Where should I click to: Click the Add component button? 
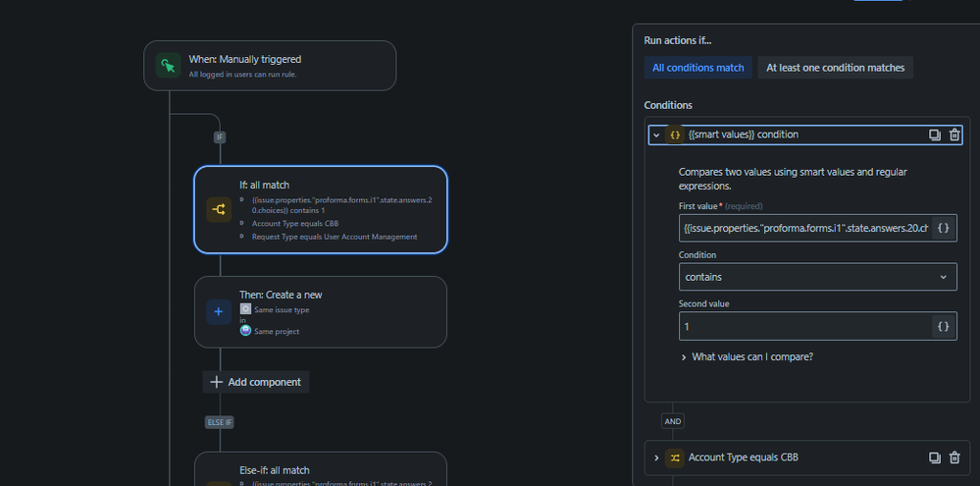coord(256,382)
